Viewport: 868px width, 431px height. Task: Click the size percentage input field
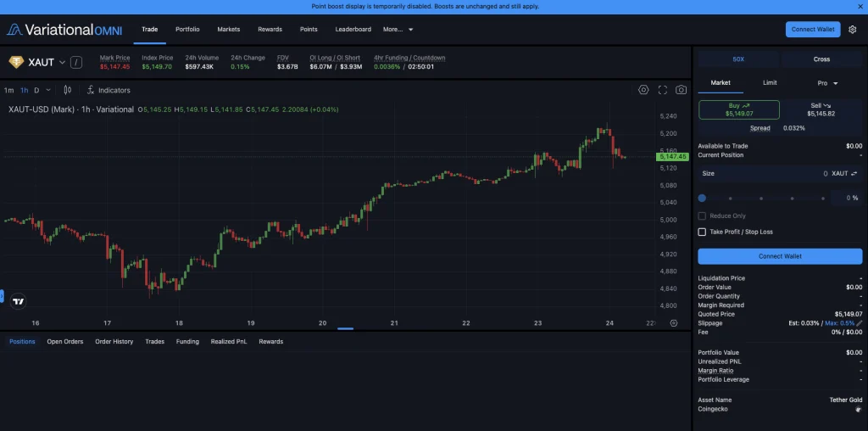(x=847, y=198)
